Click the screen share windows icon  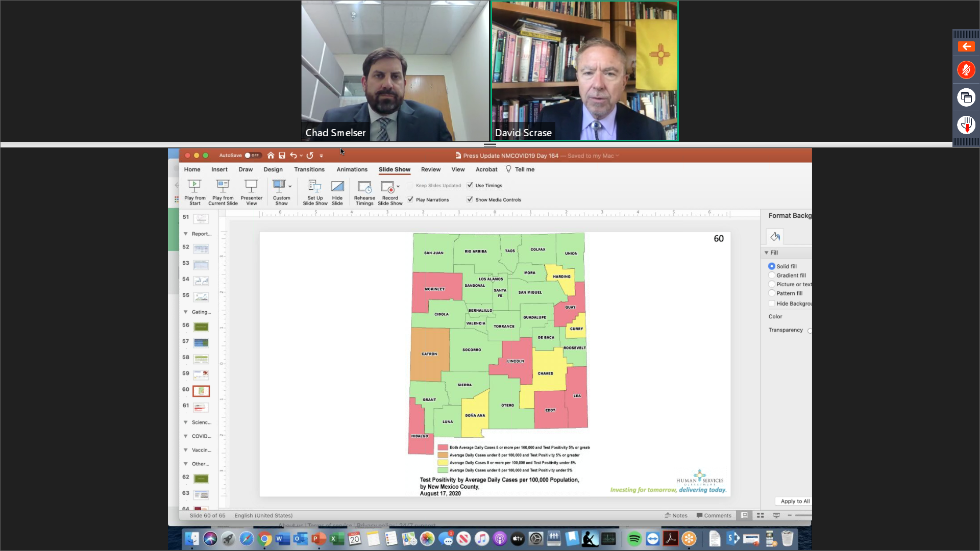(x=966, y=97)
